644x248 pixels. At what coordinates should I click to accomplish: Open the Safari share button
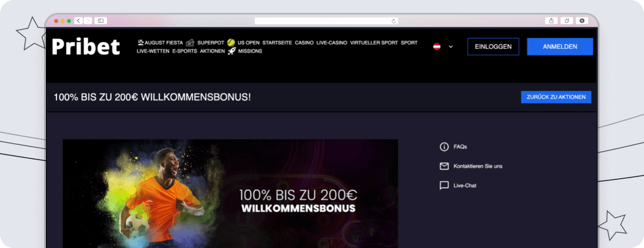[x=551, y=20]
